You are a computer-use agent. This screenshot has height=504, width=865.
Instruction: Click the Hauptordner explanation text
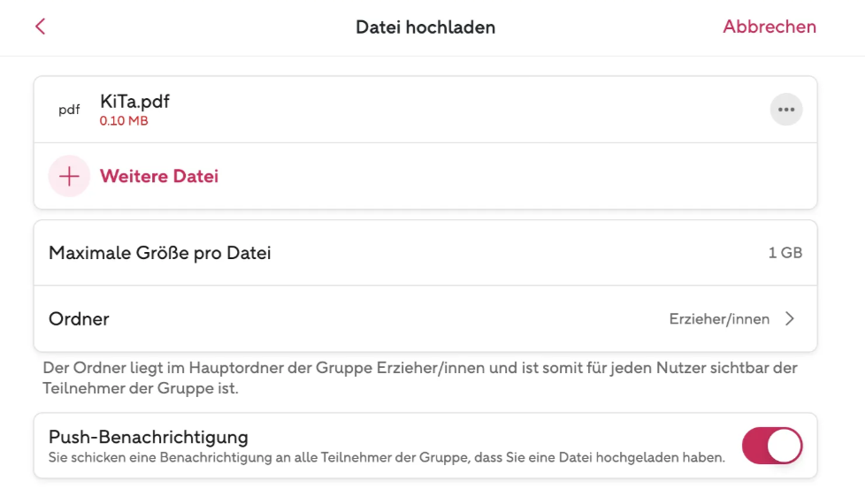[x=420, y=378]
